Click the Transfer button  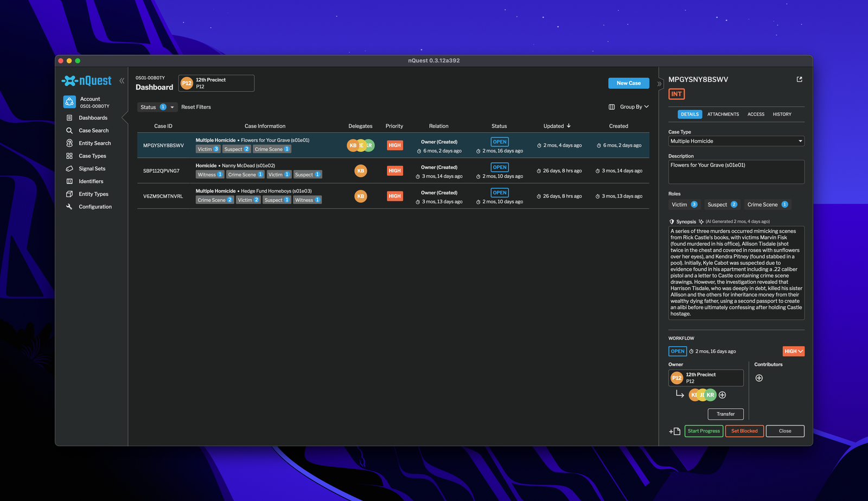tap(725, 414)
